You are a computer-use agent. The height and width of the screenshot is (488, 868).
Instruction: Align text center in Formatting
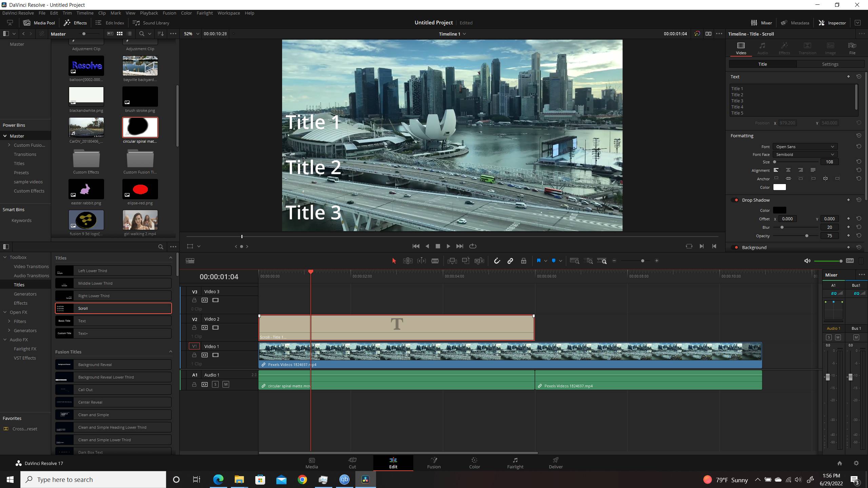(788, 170)
